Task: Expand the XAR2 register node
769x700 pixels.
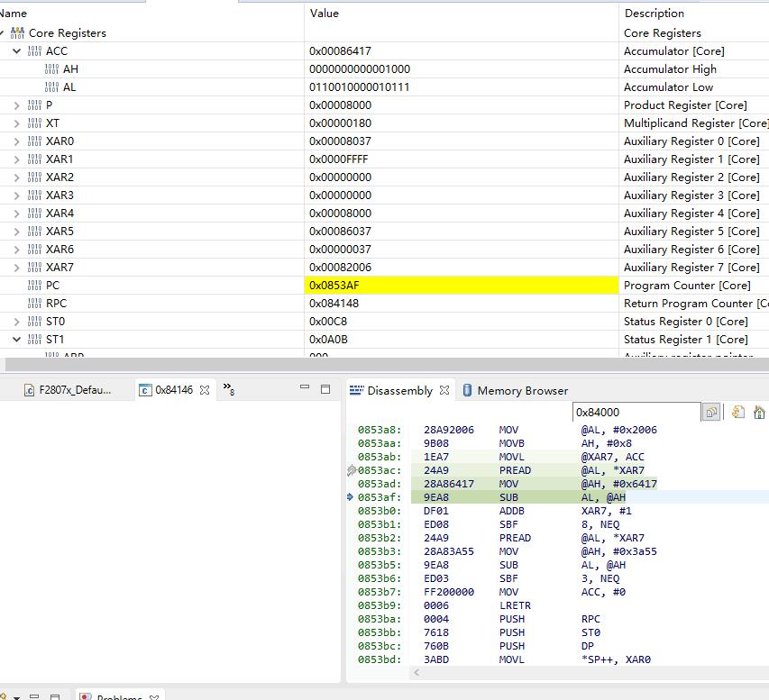Action: [x=16, y=177]
